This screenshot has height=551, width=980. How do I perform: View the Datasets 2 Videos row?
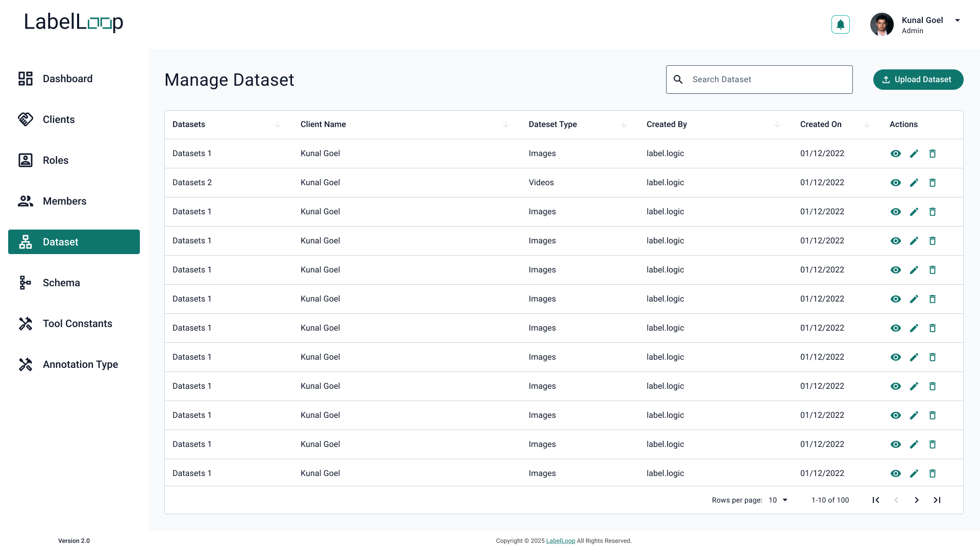[x=896, y=183]
